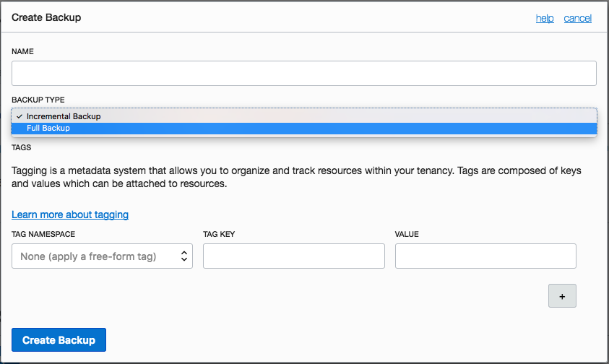Choose Incremental Backup from the list
The width and height of the screenshot is (609, 364).
(64, 116)
